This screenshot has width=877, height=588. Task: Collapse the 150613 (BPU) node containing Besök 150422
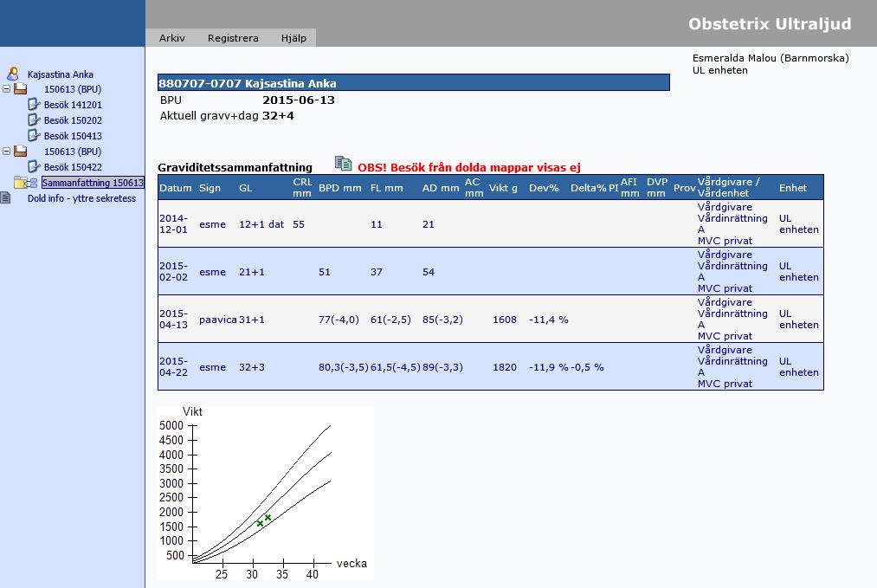click(x=6, y=151)
